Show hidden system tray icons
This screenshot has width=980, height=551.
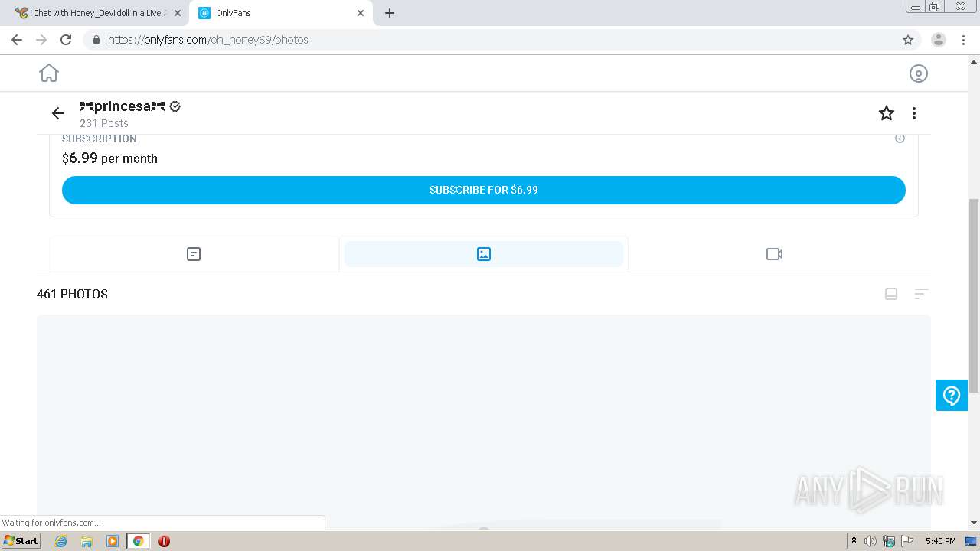(854, 541)
